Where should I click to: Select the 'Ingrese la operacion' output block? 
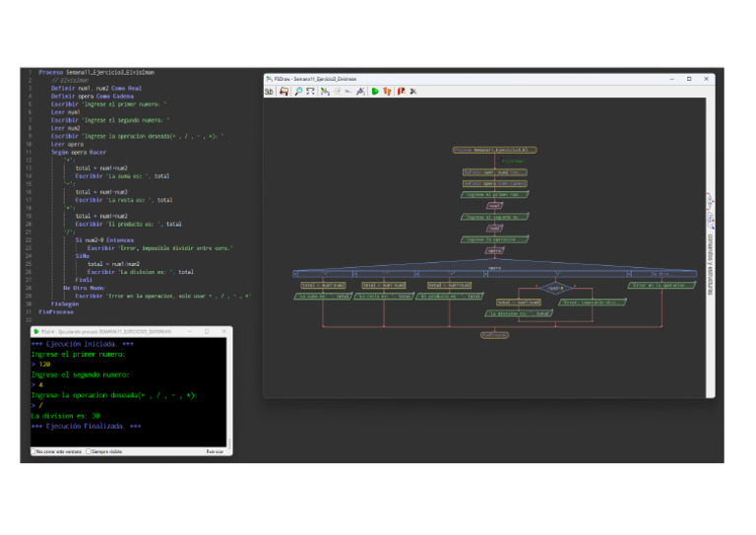point(495,239)
